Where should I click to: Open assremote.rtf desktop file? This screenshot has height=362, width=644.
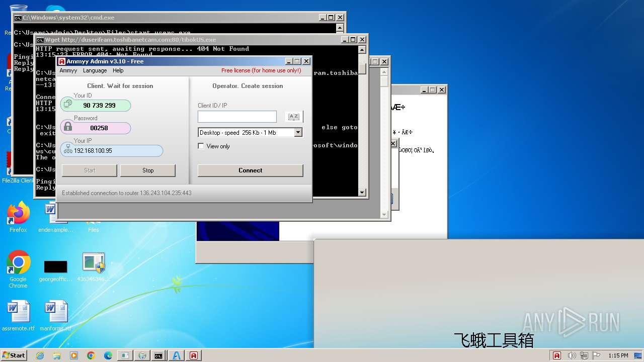pos(18,316)
